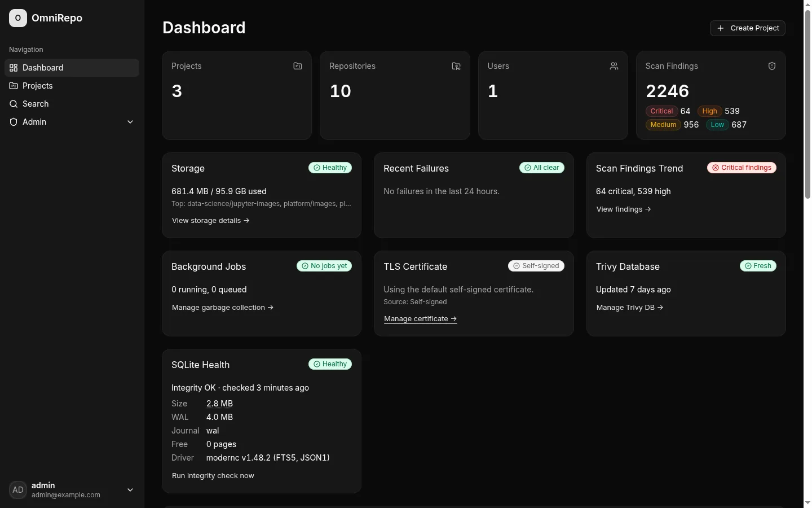Click the Projects folder icon in sidebar

point(14,86)
